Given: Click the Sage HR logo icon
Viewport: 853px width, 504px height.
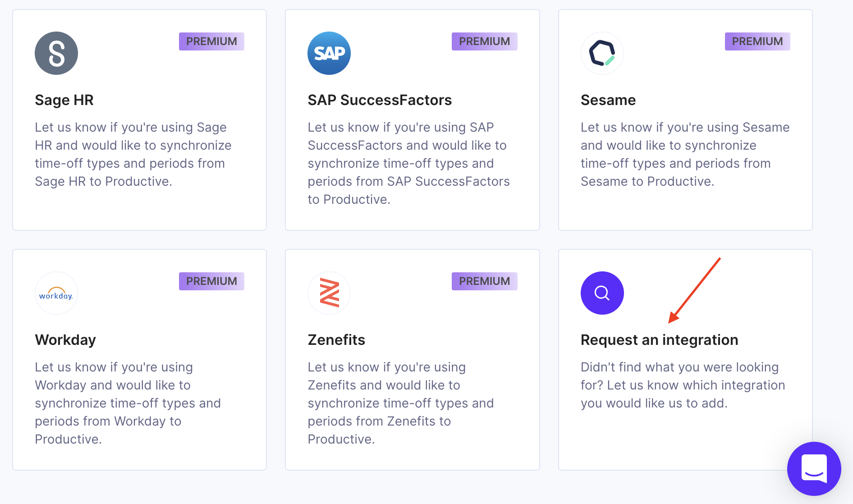Looking at the screenshot, I should pyautogui.click(x=56, y=53).
